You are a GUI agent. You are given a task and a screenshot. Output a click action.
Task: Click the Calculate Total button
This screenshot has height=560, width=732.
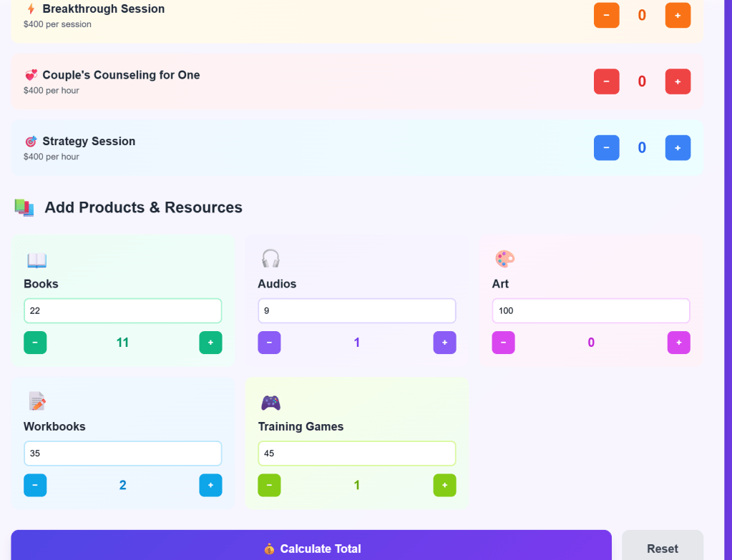(x=311, y=548)
